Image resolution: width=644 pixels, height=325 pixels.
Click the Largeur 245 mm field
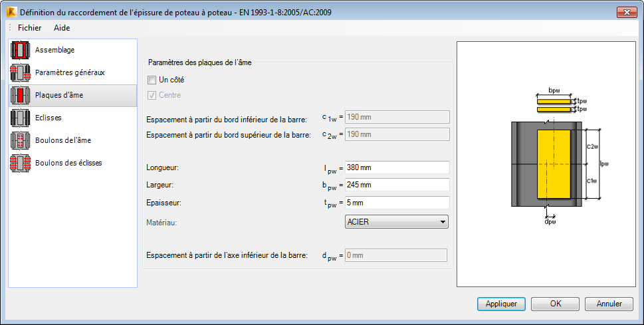[397, 185]
